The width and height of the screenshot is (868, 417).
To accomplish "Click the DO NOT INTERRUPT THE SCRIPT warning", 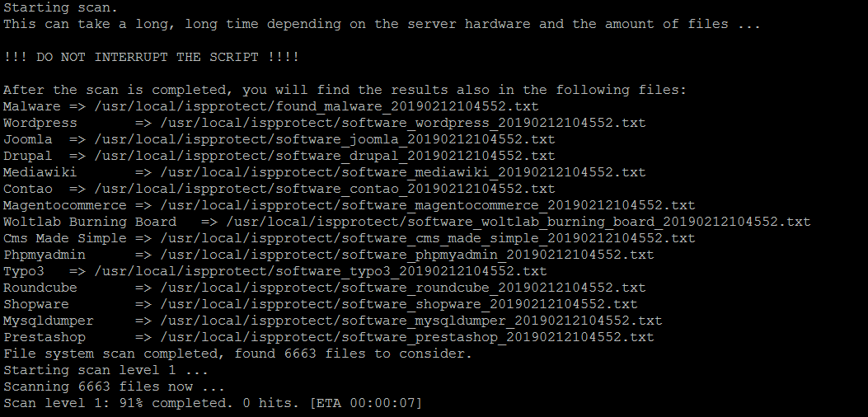I will point(151,57).
